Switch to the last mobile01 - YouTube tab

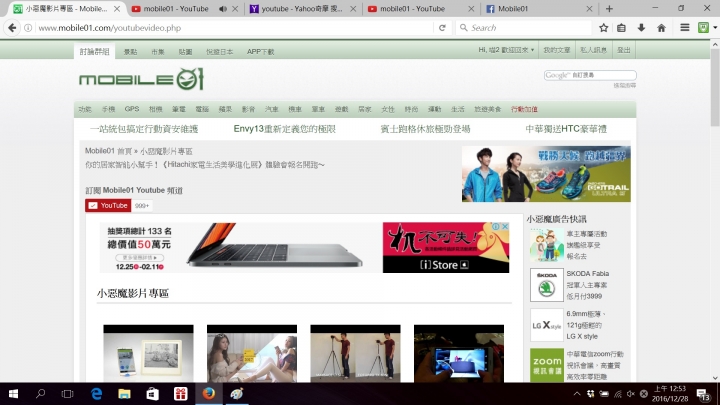412,9
